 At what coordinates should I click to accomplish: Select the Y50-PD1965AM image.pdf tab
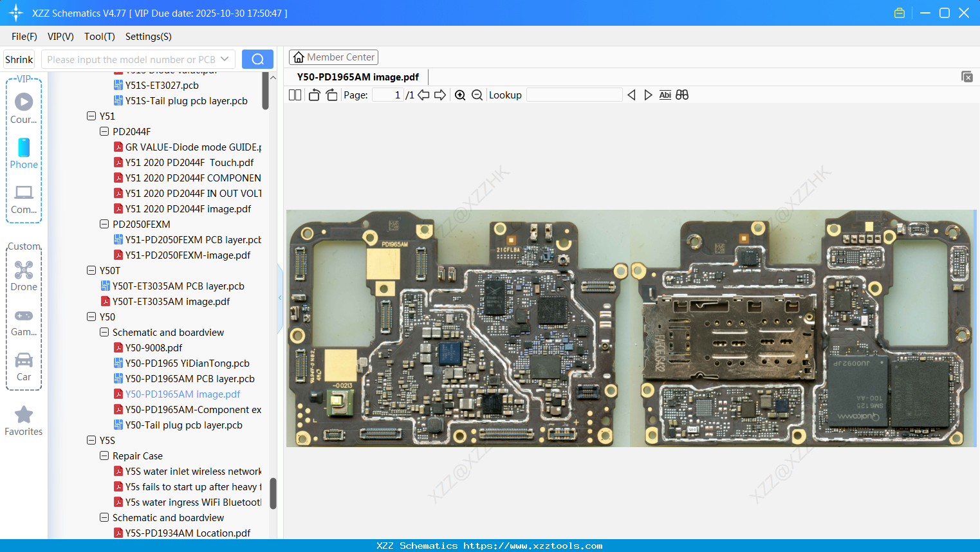[x=358, y=77]
